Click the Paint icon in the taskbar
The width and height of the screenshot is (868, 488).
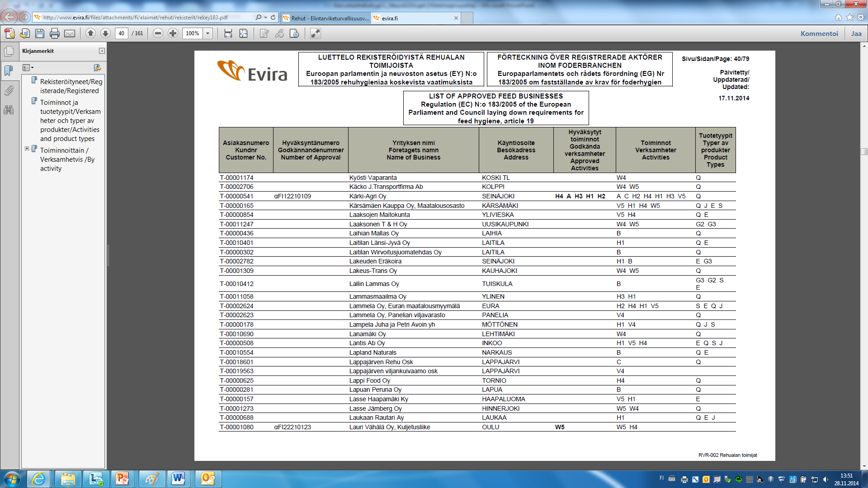tap(151, 479)
